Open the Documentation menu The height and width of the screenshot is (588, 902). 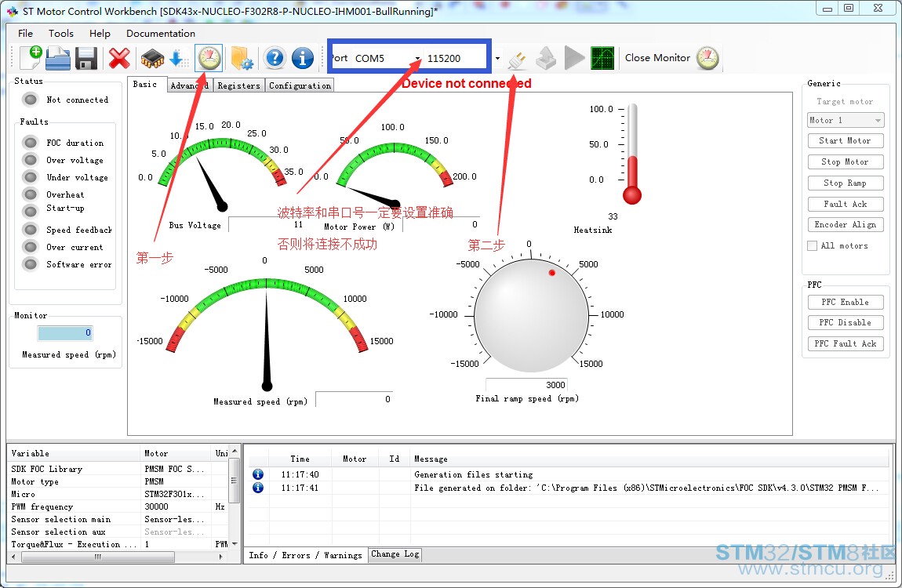[161, 34]
